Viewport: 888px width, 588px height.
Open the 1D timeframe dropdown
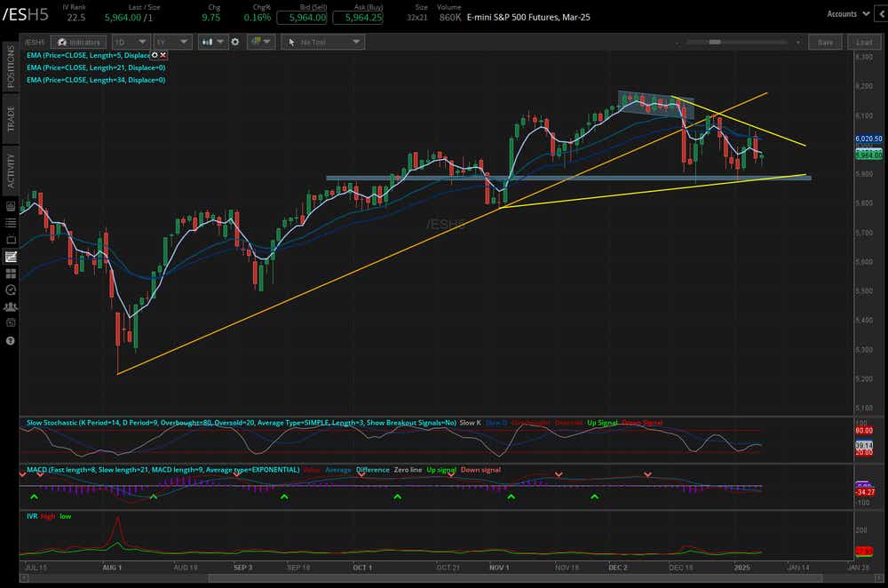(x=131, y=42)
